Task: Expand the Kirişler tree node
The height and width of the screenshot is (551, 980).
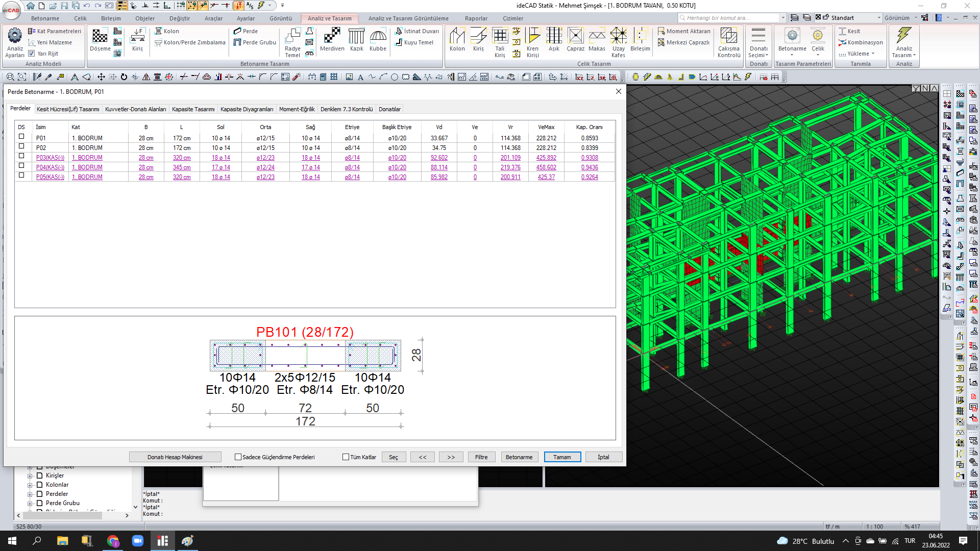Action: [x=30, y=476]
